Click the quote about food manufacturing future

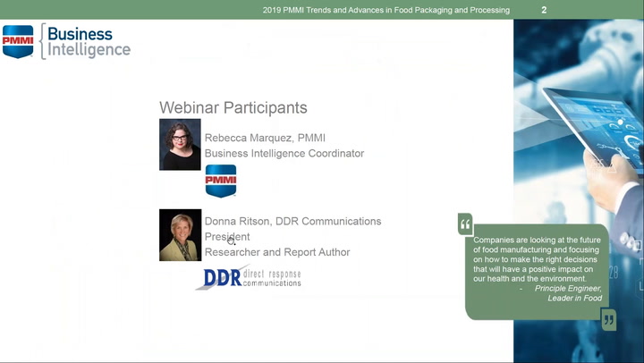(537, 259)
